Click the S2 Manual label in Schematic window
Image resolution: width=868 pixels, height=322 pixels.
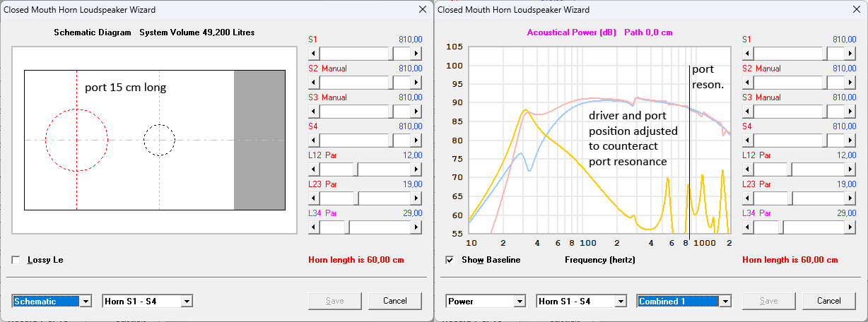coord(327,68)
